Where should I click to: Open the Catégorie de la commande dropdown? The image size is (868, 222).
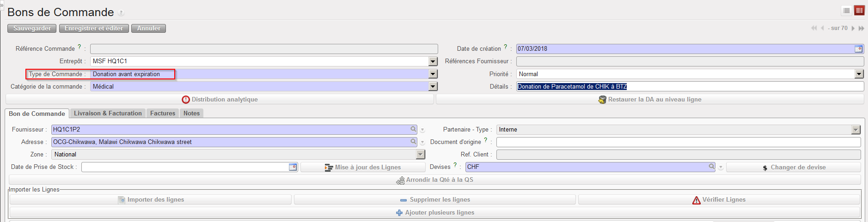[x=433, y=86]
